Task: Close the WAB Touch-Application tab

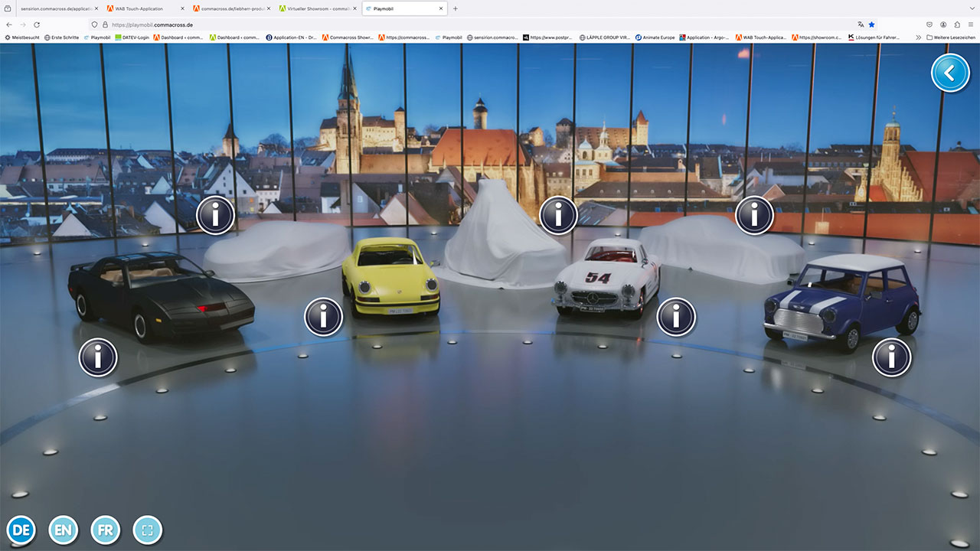Action: pos(182,8)
